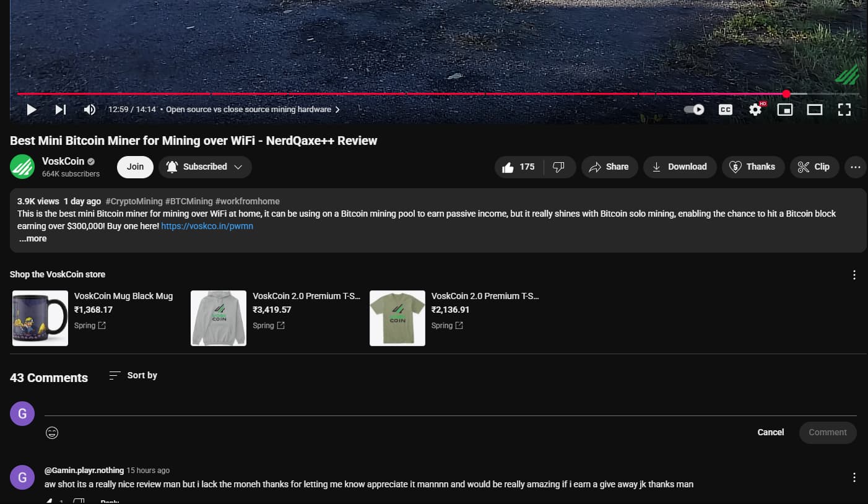Open the miniplayer
This screenshot has width=868, height=504.
pyautogui.click(x=785, y=110)
